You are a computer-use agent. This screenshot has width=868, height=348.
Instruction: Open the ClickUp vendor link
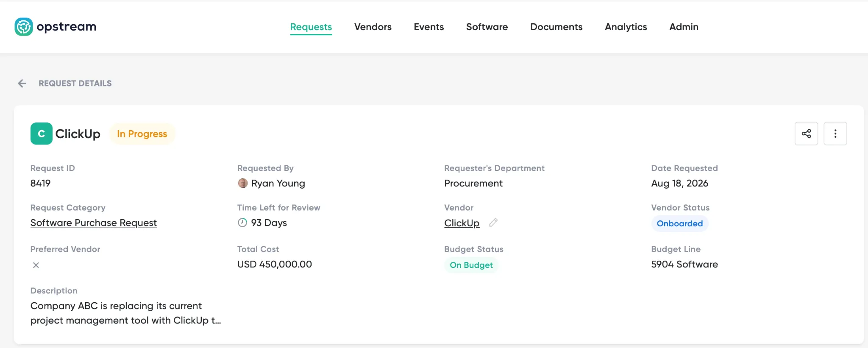[x=462, y=223]
